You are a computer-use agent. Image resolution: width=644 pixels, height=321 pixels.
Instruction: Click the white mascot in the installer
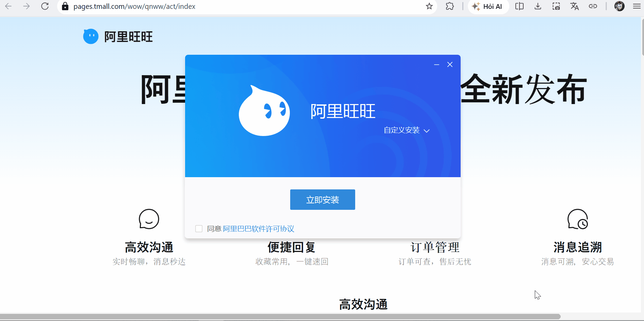coord(264,111)
